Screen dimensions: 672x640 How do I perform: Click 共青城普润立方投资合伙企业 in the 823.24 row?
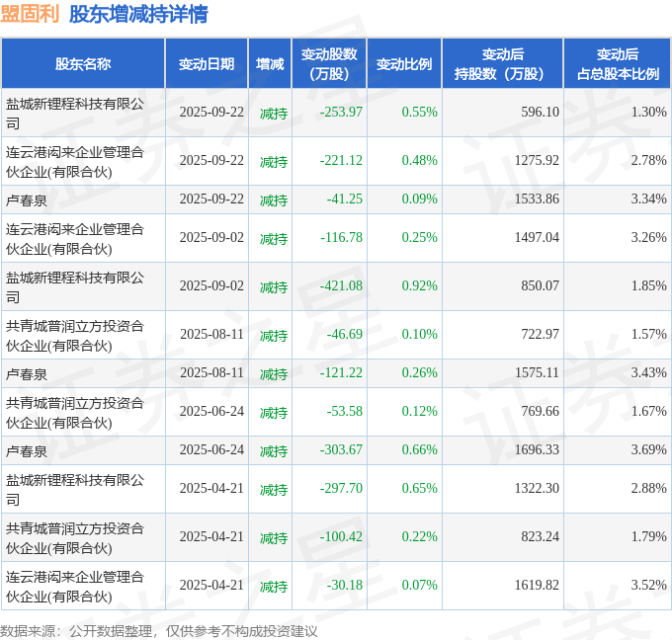pyautogui.click(x=75, y=538)
